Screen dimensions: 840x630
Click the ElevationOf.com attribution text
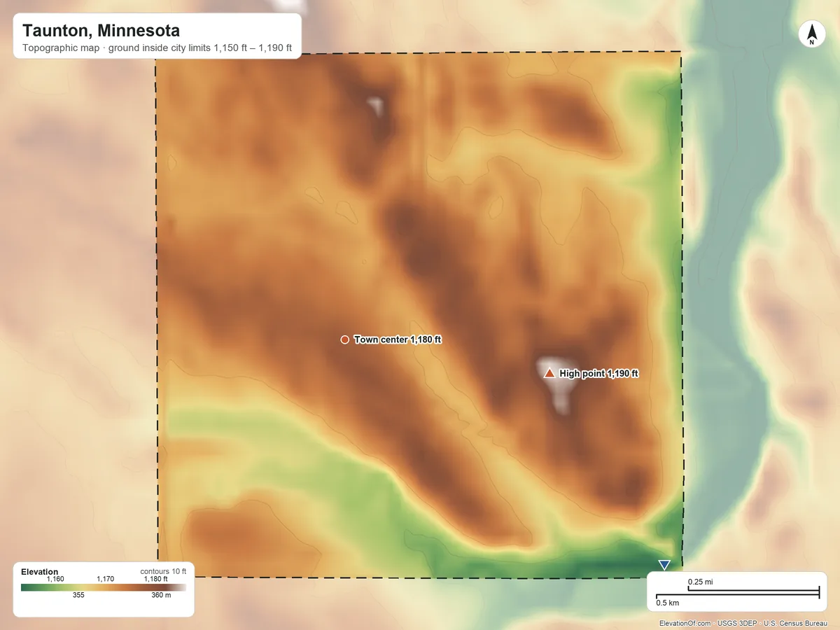(685, 623)
